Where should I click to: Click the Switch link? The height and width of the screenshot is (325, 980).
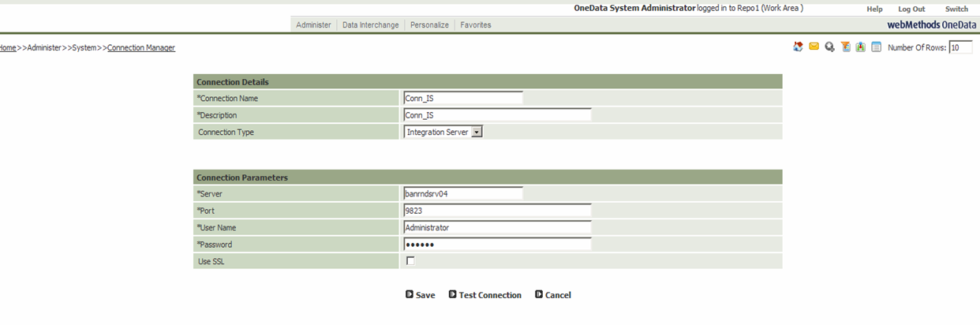click(x=956, y=9)
